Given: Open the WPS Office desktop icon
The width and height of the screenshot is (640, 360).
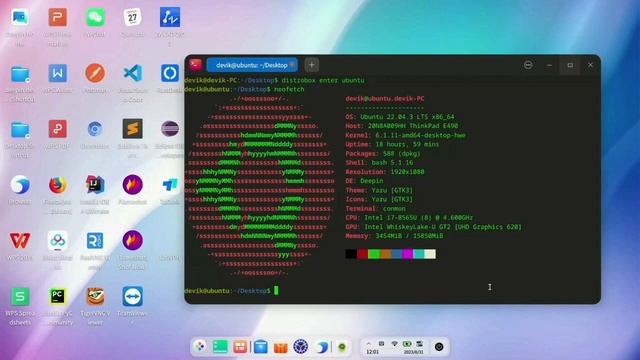Looking at the screenshot, I should [x=20, y=240].
